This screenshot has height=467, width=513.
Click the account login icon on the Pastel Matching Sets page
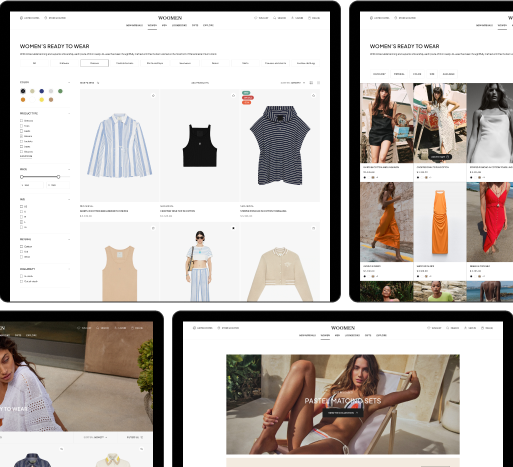click(465, 328)
